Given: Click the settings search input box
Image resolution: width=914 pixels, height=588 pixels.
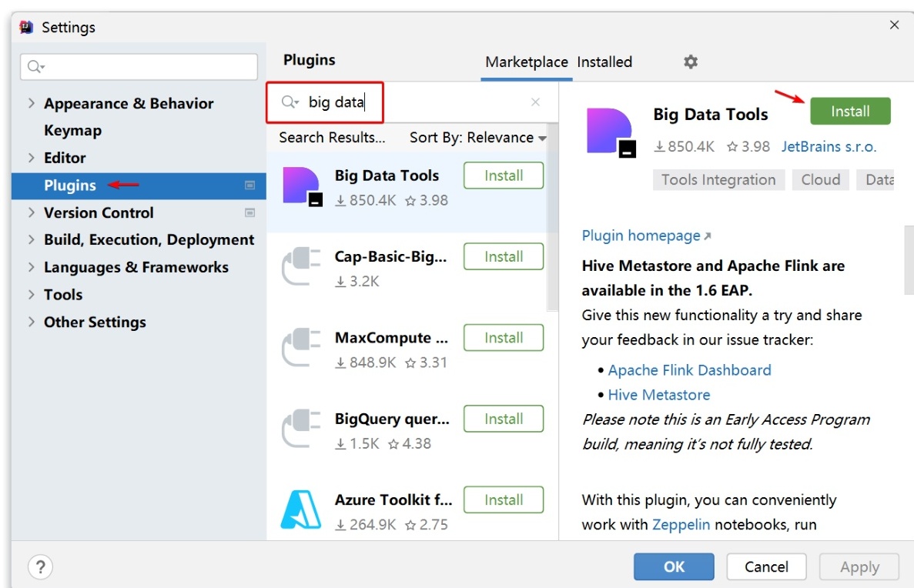Looking at the screenshot, I should (139, 66).
